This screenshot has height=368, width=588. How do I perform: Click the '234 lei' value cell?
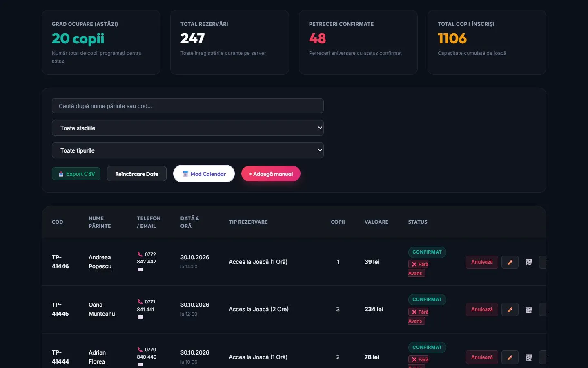pyautogui.click(x=374, y=309)
